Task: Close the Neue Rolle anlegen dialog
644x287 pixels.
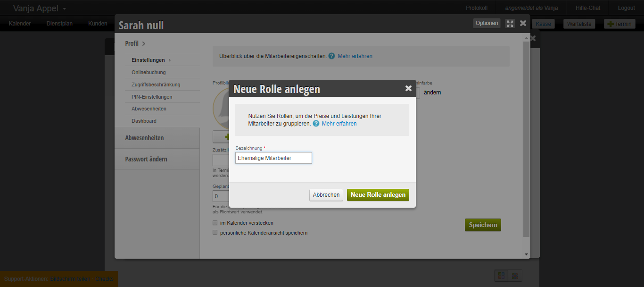Action: pyautogui.click(x=408, y=88)
